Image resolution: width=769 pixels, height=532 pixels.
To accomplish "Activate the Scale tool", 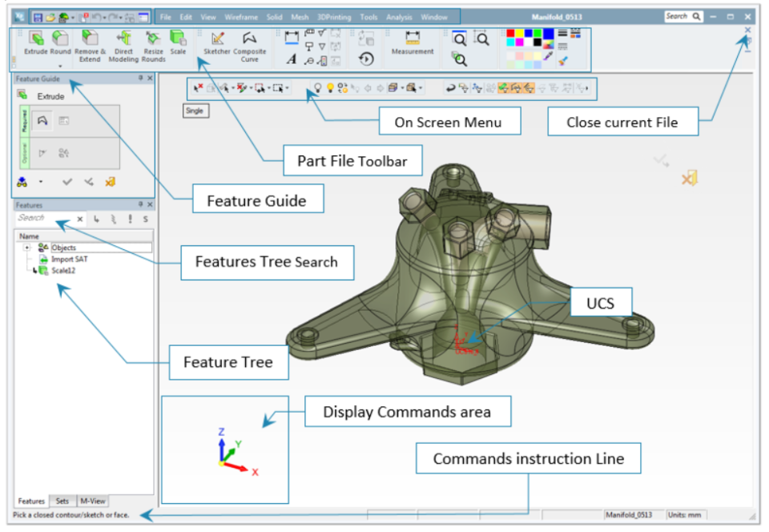I will pyautogui.click(x=176, y=38).
